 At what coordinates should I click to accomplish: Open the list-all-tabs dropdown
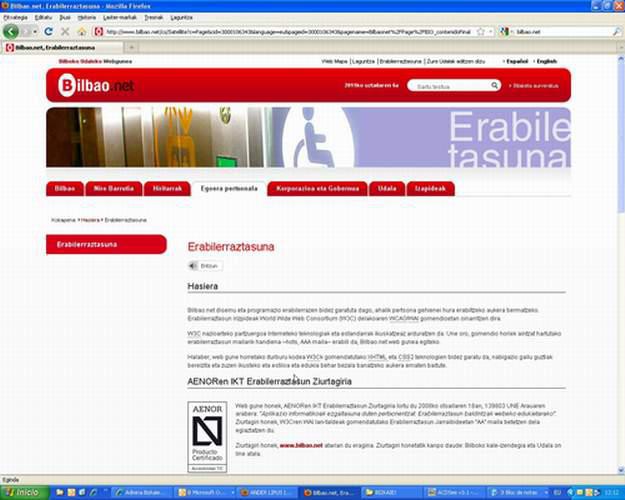click(619, 47)
